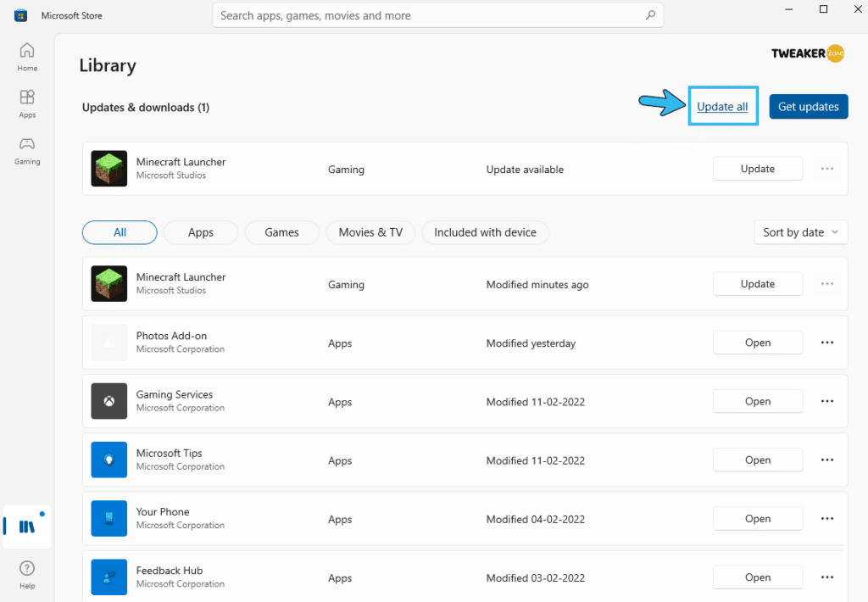Click 'Modified 03-02-2022' text
Screen dimensions: 868x602
pyautogui.click(x=536, y=578)
